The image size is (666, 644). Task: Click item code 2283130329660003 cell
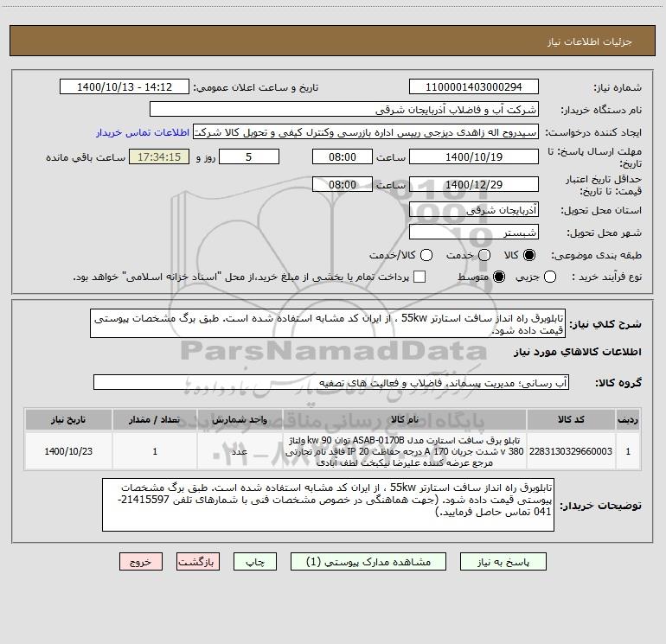(x=571, y=451)
